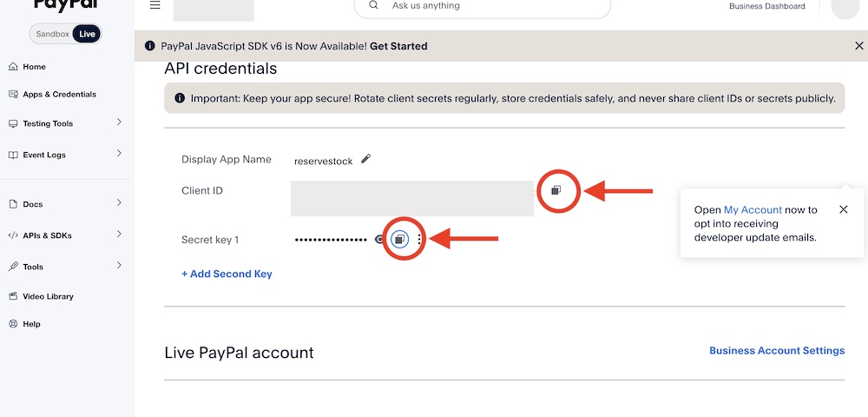Switch to Sandbox mode
The image size is (868, 417).
[51, 34]
